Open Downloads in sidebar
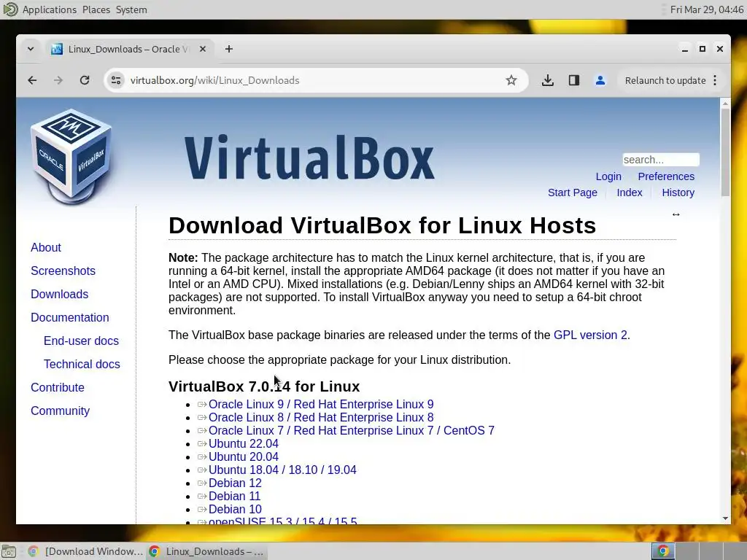The image size is (747, 560). 60,295
